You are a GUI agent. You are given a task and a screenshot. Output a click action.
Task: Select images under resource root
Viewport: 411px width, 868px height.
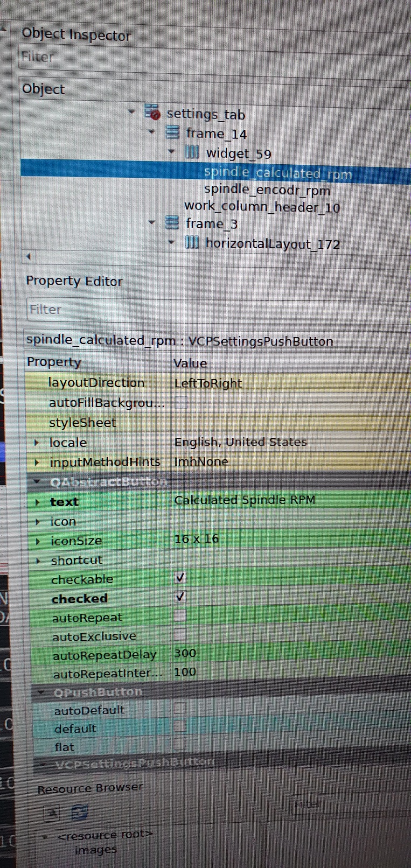pyautogui.click(x=96, y=850)
